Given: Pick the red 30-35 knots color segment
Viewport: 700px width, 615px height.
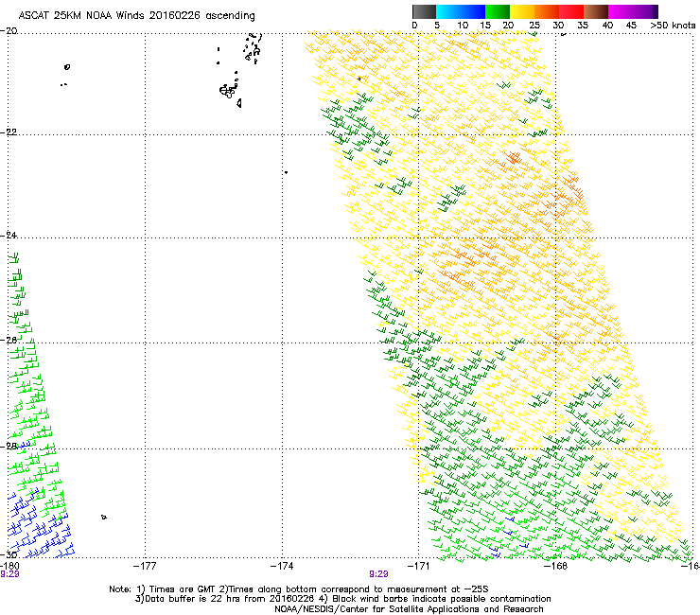Looking at the screenshot, I should (x=571, y=11).
